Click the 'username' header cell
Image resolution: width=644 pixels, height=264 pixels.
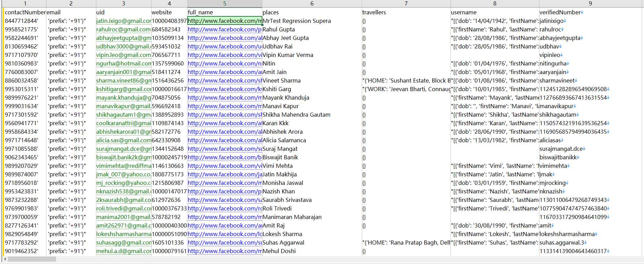495,12
